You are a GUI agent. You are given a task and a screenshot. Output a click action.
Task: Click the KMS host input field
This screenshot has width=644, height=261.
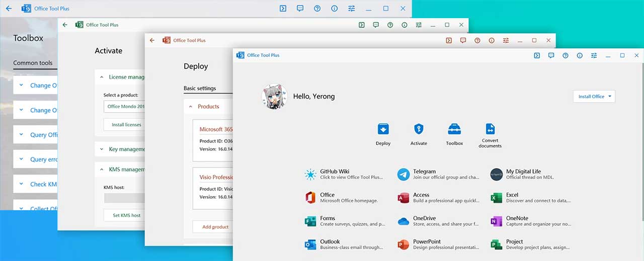(x=124, y=198)
